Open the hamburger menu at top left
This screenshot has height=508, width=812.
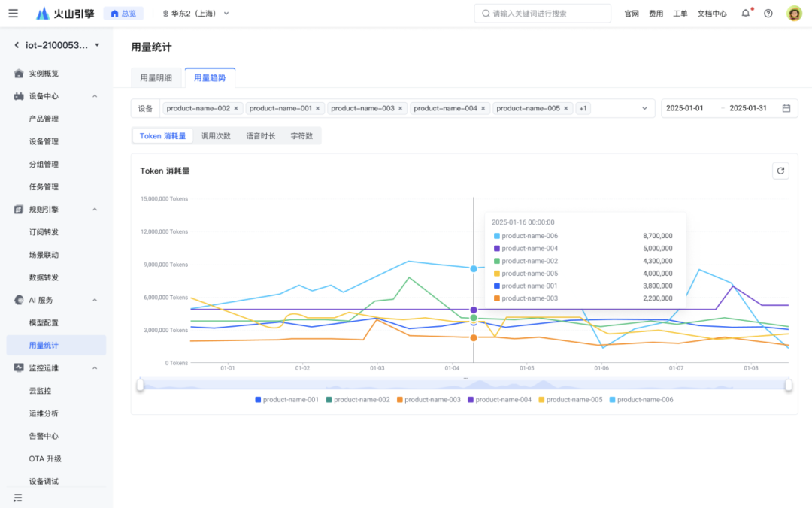tap(13, 14)
